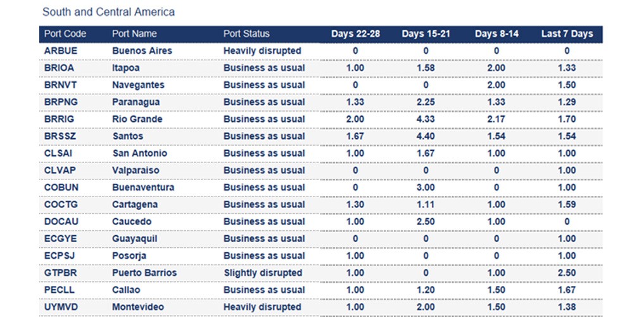
Task: Click the Valparaiso port name
Action: 135,171
